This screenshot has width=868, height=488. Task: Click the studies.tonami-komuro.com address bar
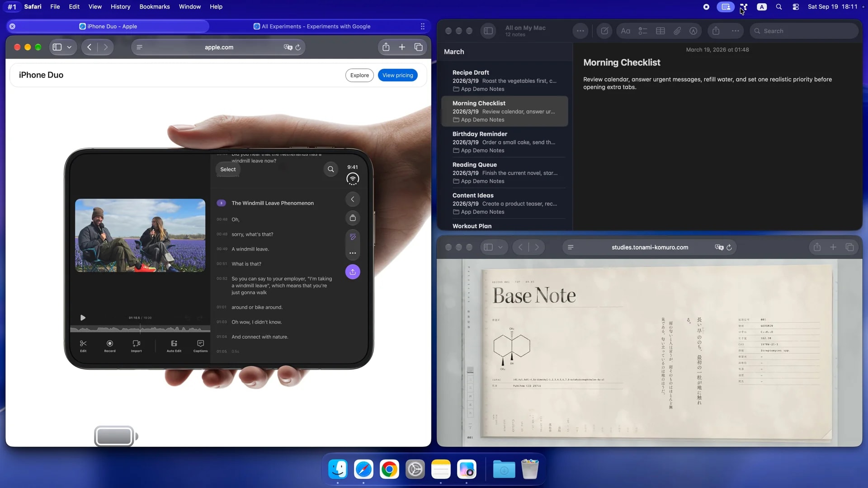click(x=650, y=247)
